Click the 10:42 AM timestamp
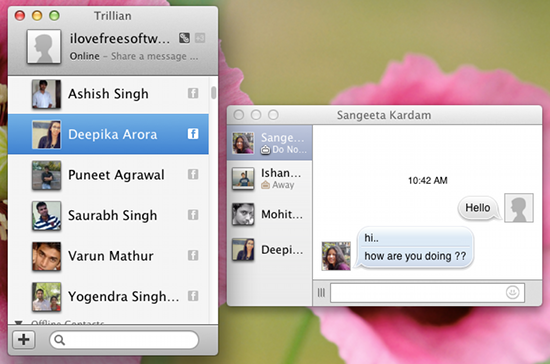Image resolution: width=550 pixels, height=364 pixels. [x=428, y=181]
